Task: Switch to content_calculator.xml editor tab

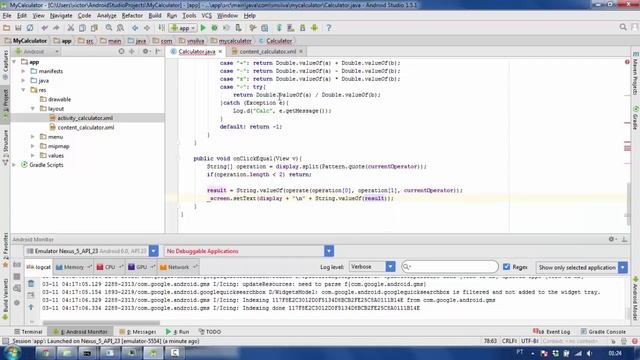Action: (267, 51)
